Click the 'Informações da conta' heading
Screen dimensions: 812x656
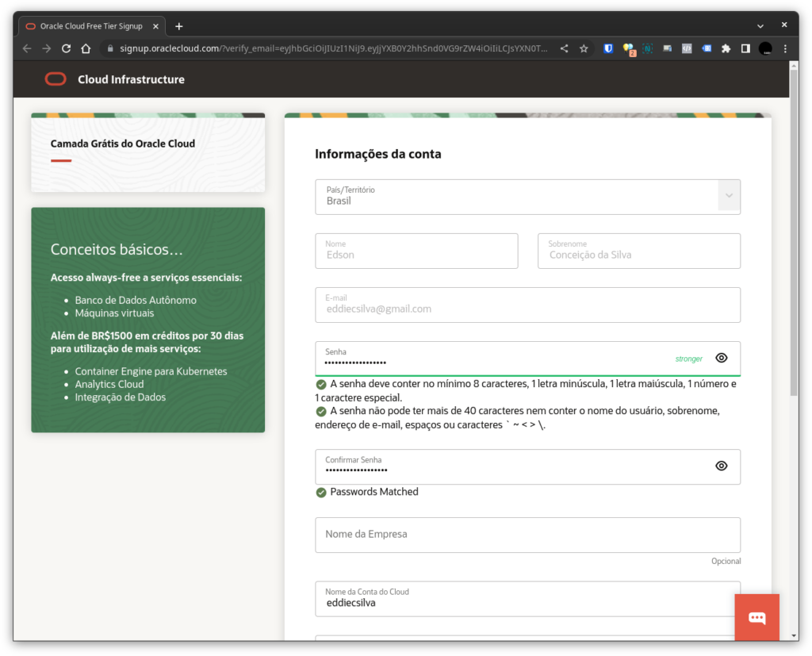[378, 154]
